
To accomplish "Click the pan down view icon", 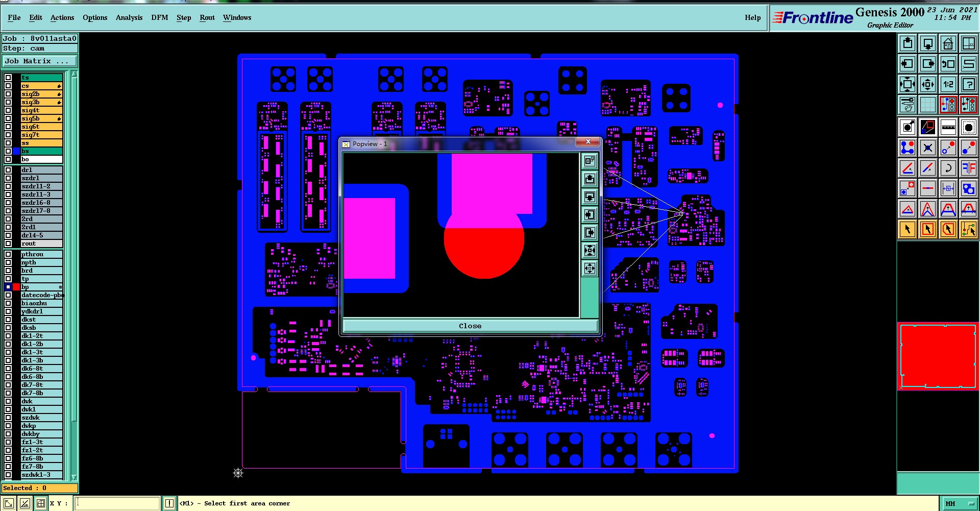I will pyautogui.click(x=928, y=43).
